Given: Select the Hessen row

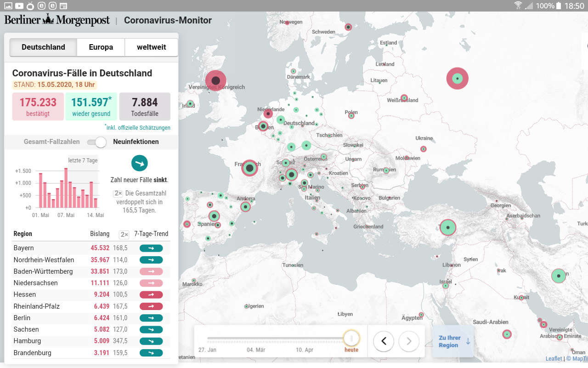Looking at the screenshot, I should [91, 294].
